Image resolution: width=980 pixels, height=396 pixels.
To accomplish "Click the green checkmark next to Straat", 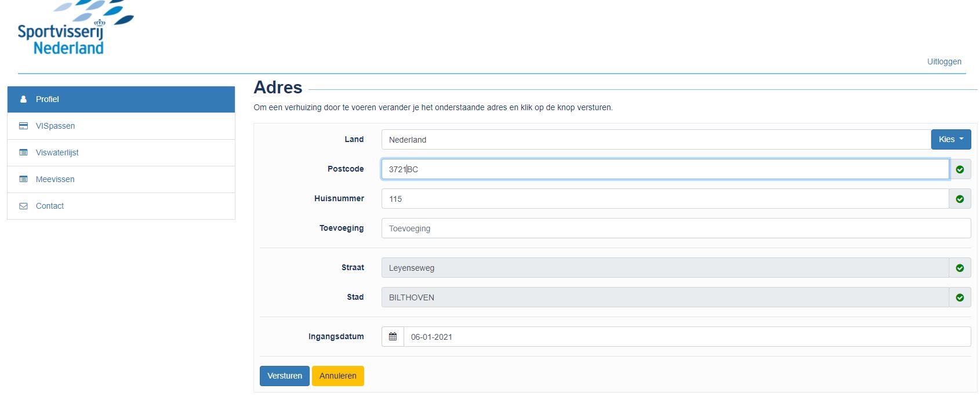I will [960, 268].
